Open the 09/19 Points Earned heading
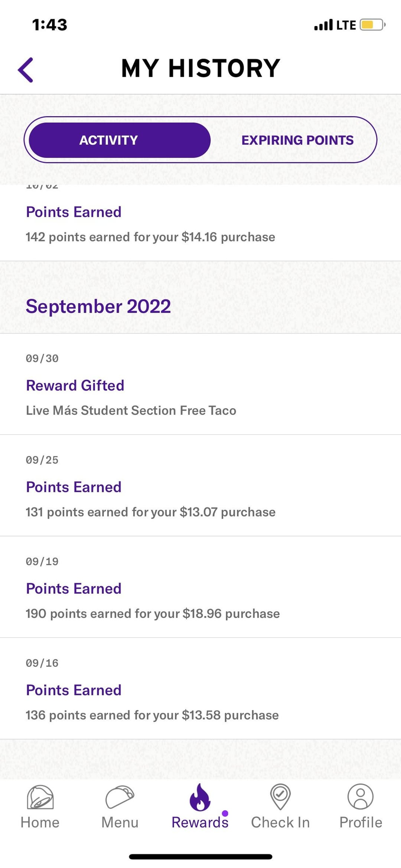 click(x=74, y=588)
